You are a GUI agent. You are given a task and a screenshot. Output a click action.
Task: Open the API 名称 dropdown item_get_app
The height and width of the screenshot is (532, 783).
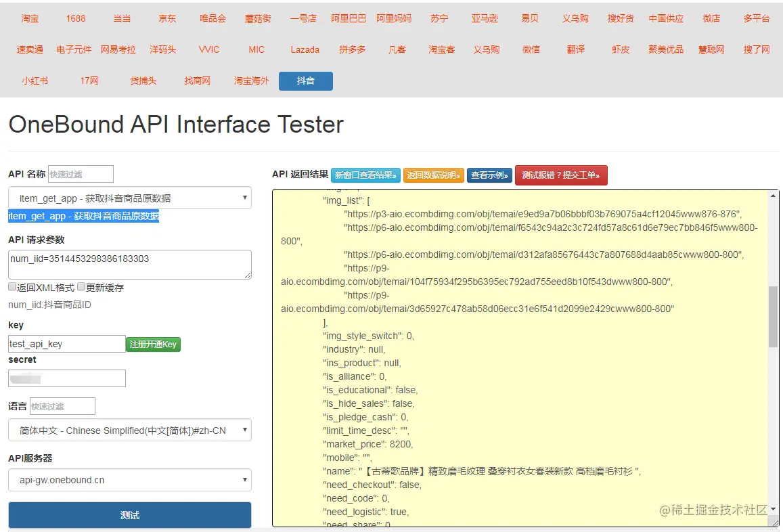point(130,198)
